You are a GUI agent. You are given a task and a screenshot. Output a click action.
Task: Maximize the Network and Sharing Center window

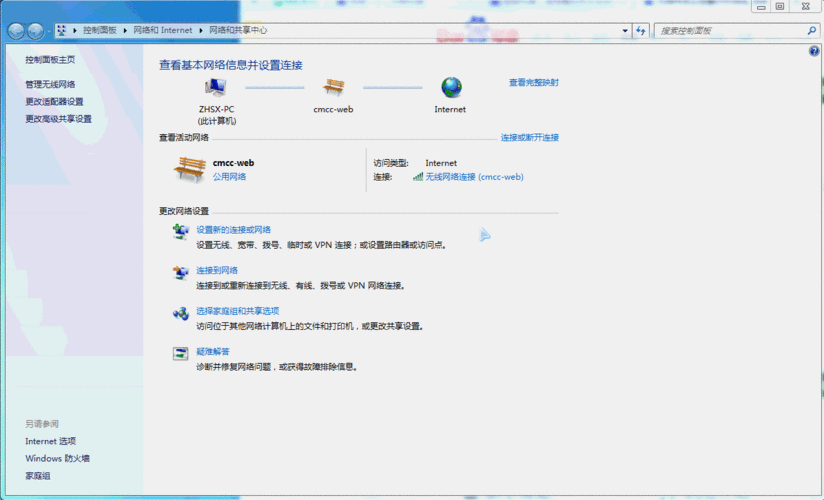(x=780, y=7)
